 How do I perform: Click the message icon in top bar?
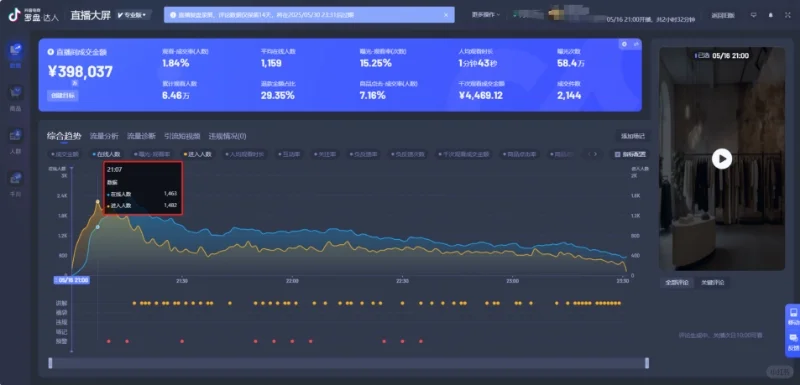coord(754,15)
